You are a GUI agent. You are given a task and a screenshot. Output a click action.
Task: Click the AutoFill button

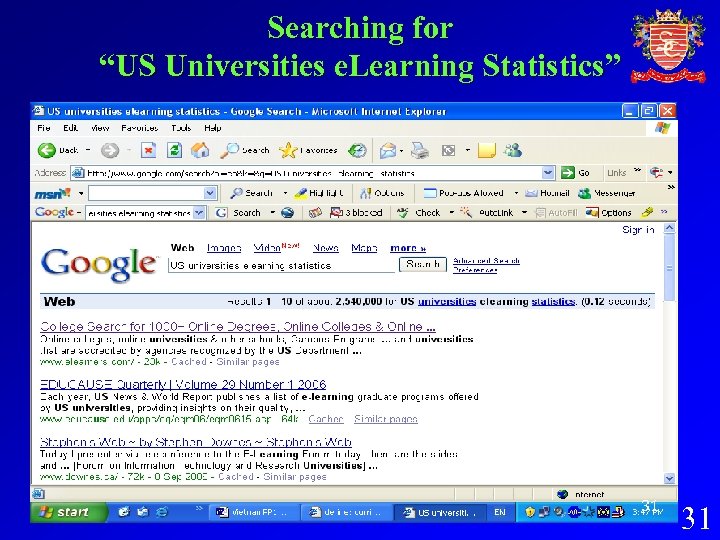(x=556, y=213)
